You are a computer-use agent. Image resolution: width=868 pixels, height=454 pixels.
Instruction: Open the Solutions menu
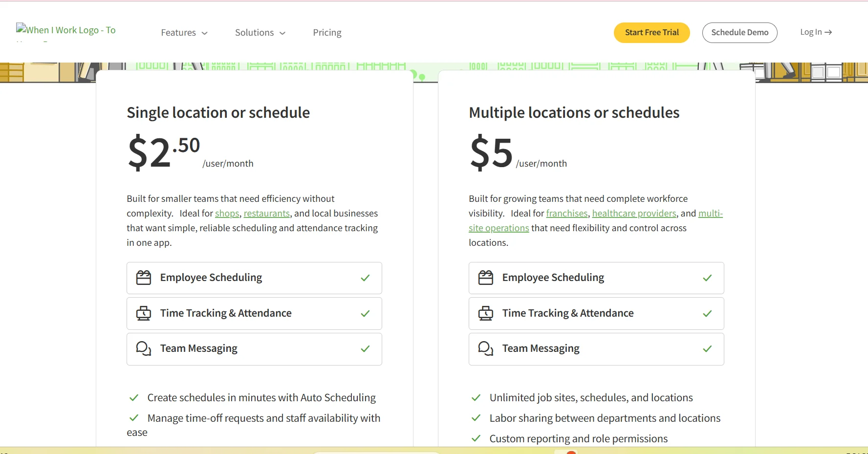pos(260,33)
